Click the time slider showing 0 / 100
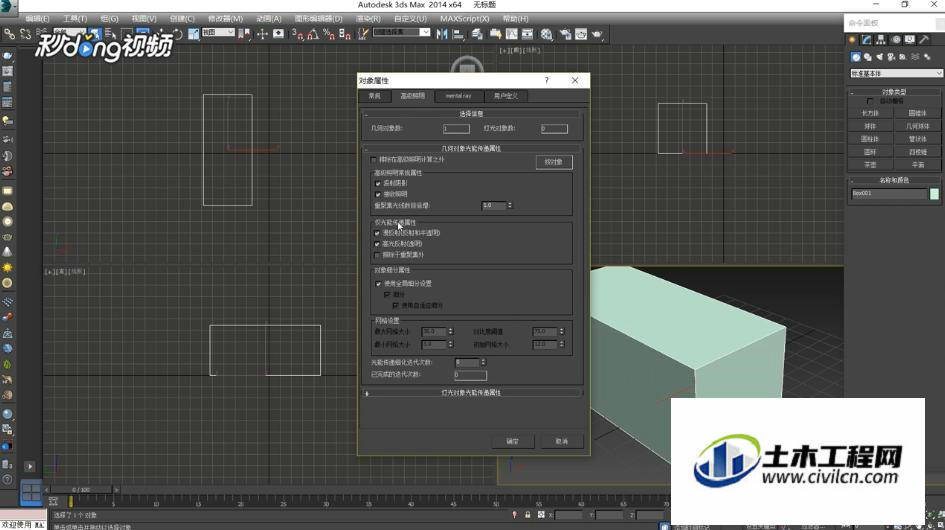Viewport: 945px width, 530px height. pyautogui.click(x=81, y=490)
